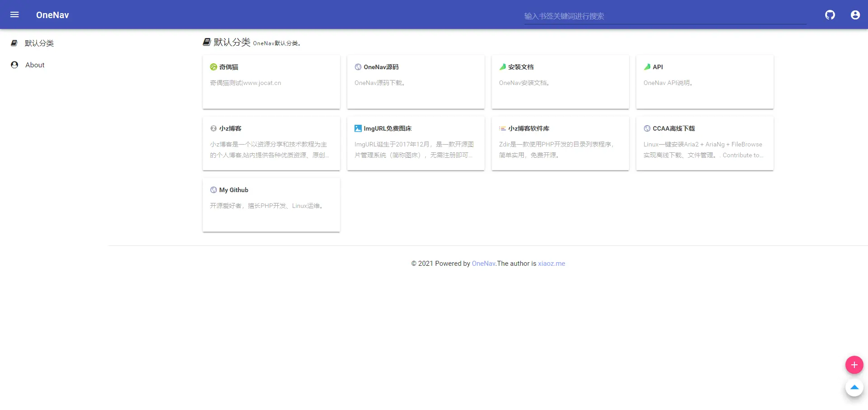Follow the xiaoz.me author link

click(x=551, y=264)
